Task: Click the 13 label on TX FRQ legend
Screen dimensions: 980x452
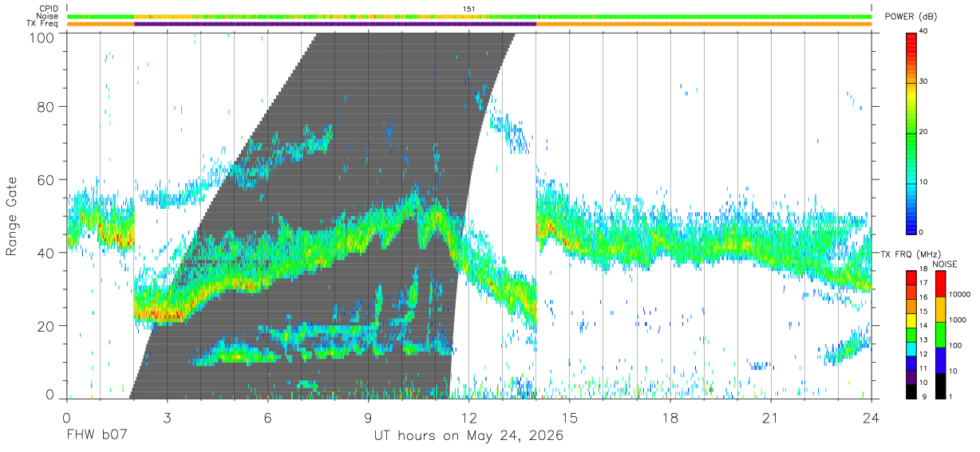Action: (x=923, y=340)
